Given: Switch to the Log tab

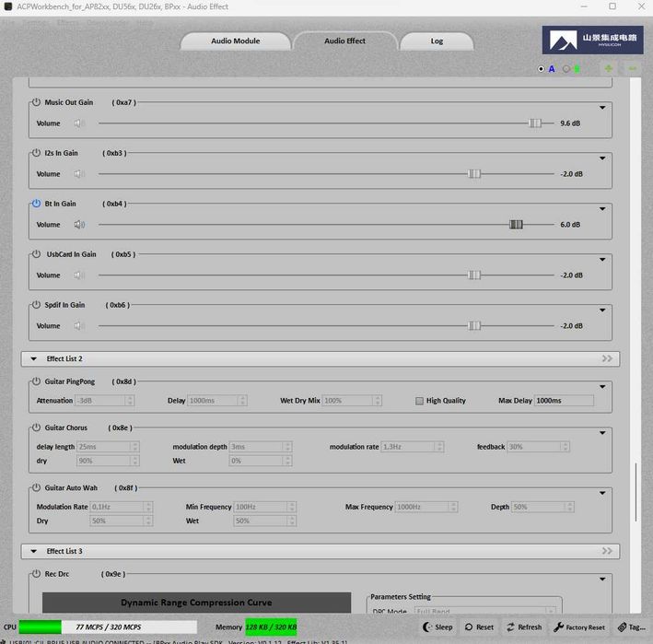Looking at the screenshot, I should 437,41.
